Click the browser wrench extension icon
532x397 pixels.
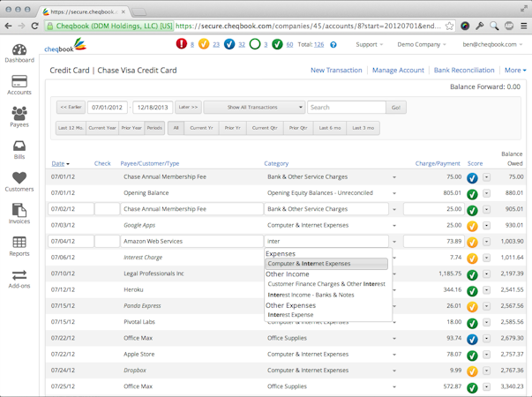[479, 26]
